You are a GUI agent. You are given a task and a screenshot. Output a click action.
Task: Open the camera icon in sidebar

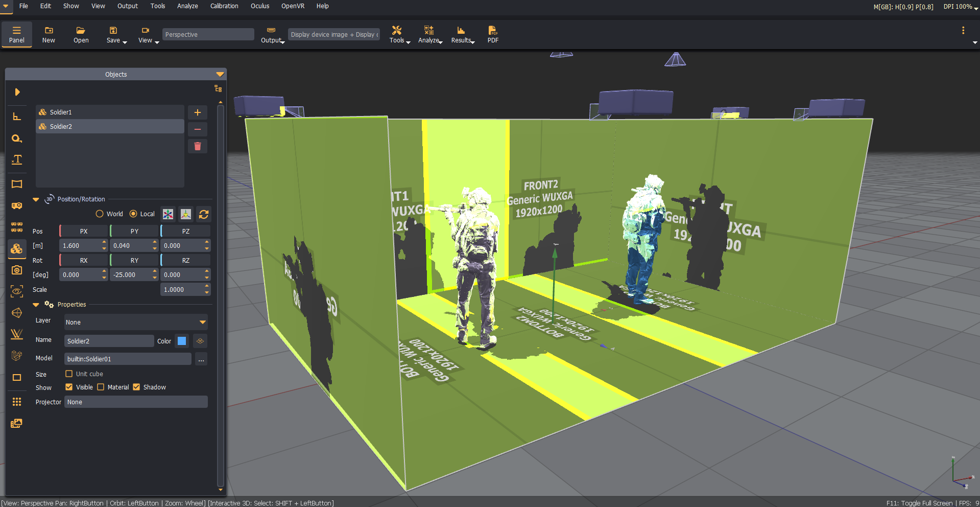[x=17, y=270]
